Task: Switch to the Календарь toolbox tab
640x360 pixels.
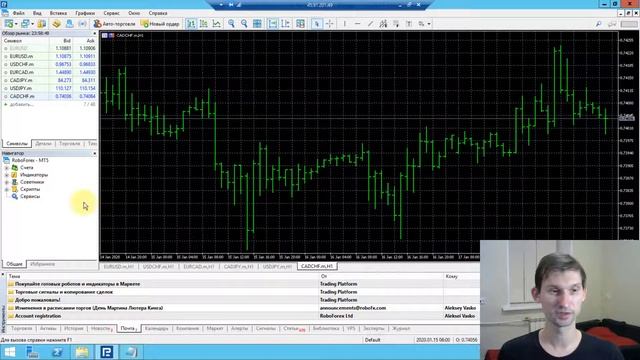Action: tap(156, 329)
